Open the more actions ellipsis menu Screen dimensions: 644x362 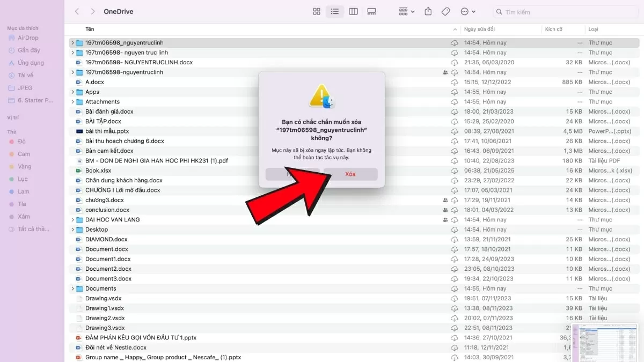tap(467, 12)
